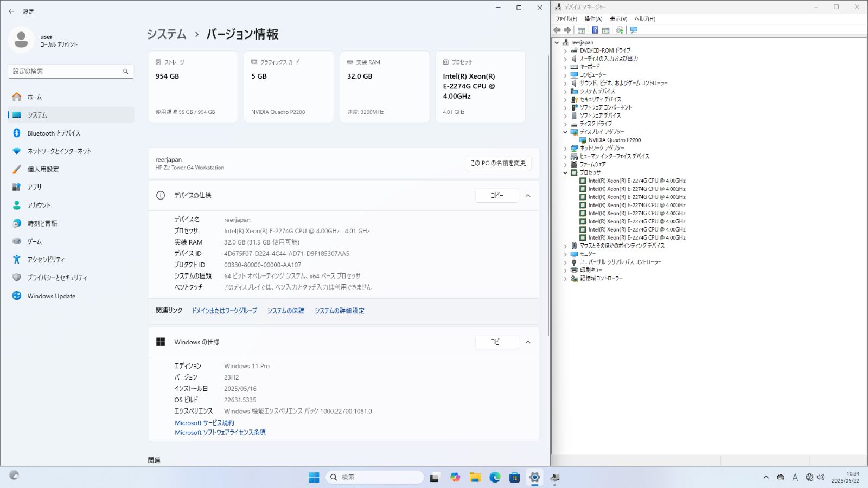This screenshot has height=488, width=868.
Task: Click the Windows Start button on taskbar
Action: coord(314,477)
